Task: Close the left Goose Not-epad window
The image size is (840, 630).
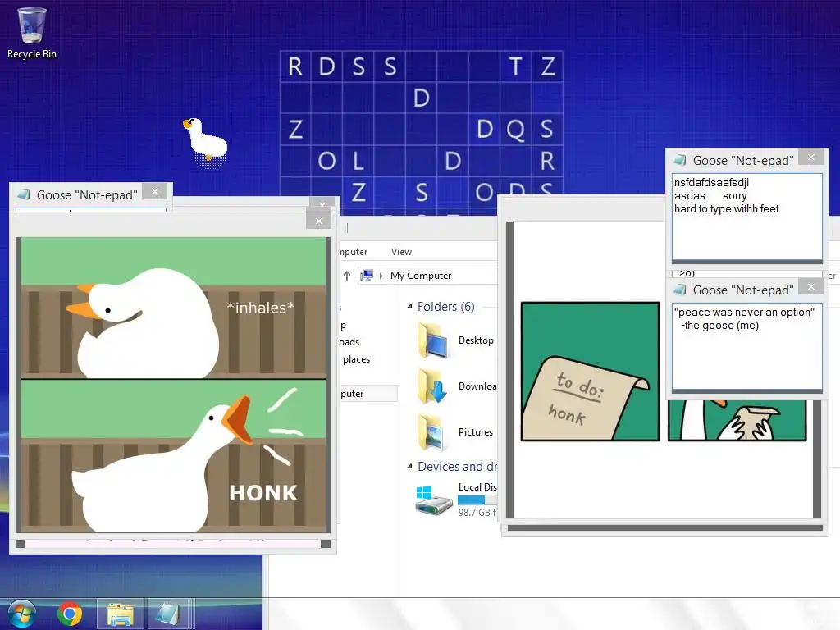Action: [x=155, y=191]
